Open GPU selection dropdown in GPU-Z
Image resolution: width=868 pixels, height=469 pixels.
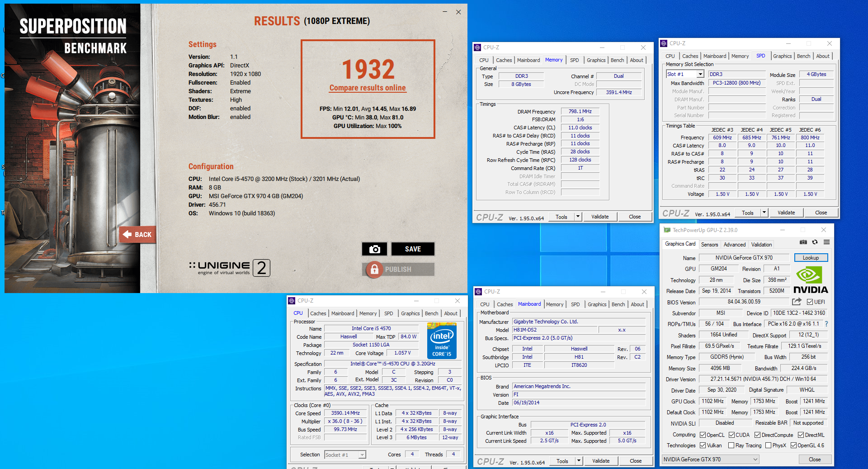pos(710,460)
